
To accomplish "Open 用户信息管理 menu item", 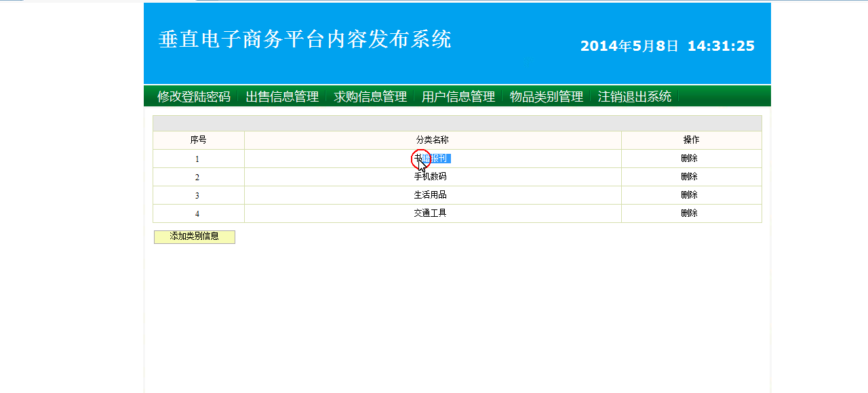I will tap(458, 96).
